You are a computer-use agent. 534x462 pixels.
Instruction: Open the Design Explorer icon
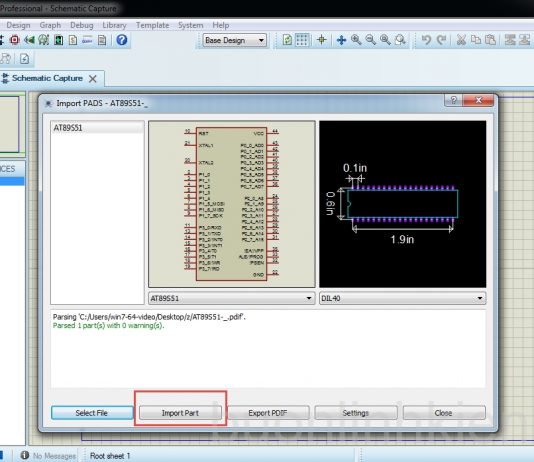point(59,40)
